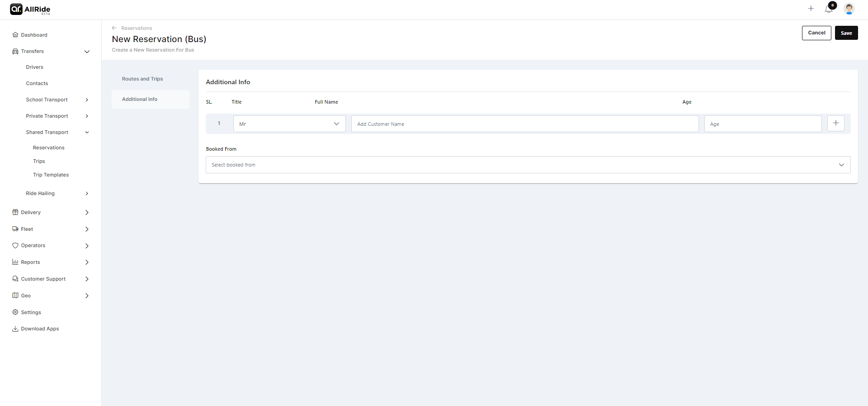868x406 pixels.
Task: Click the back arrow beside Reservations
Action: (x=114, y=28)
